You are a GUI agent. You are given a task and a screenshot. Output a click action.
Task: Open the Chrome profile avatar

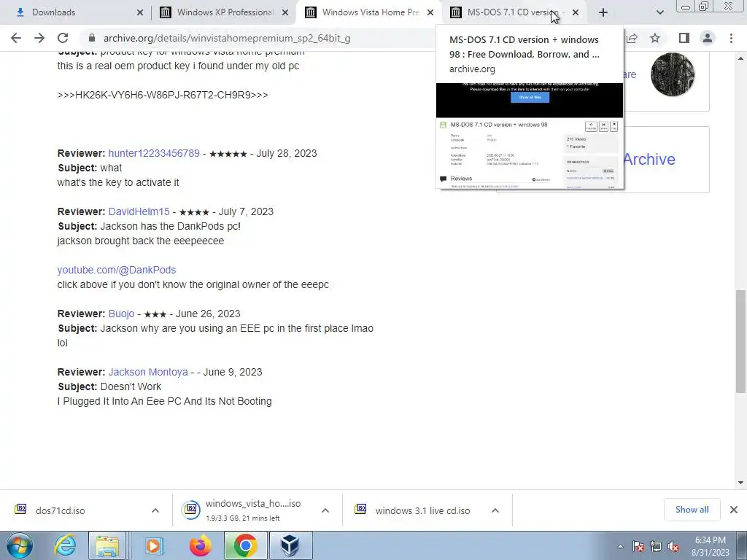[708, 38]
